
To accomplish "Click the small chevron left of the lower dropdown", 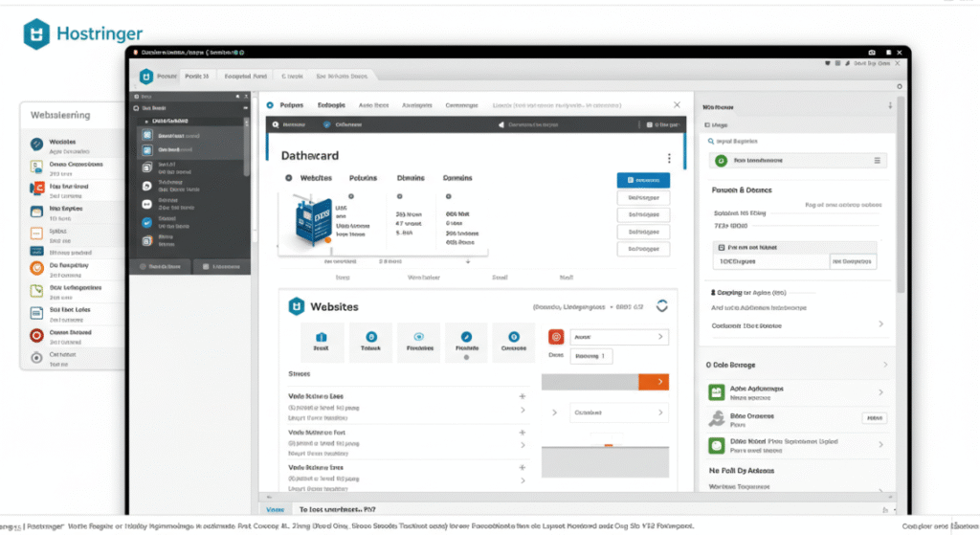I will pos(554,412).
